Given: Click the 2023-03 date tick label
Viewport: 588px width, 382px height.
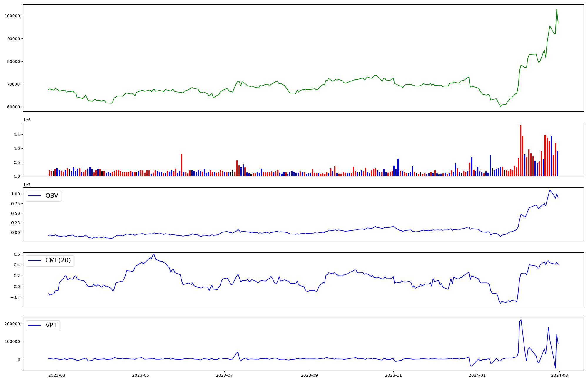Looking at the screenshot, I should coord(57,375).
